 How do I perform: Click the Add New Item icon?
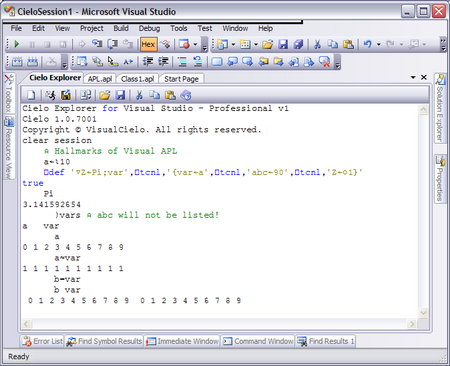[245, 44]
